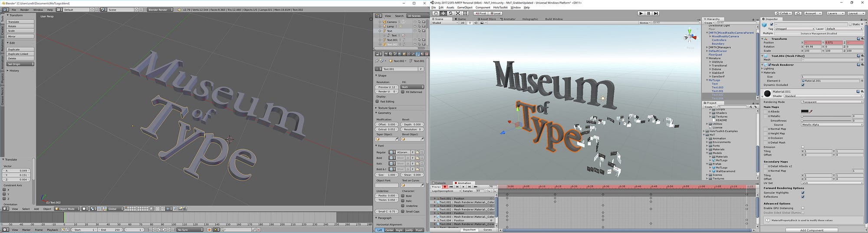Toggle Dynamic Occluded checkbox
Screen dimensions: 868x233
802,85
